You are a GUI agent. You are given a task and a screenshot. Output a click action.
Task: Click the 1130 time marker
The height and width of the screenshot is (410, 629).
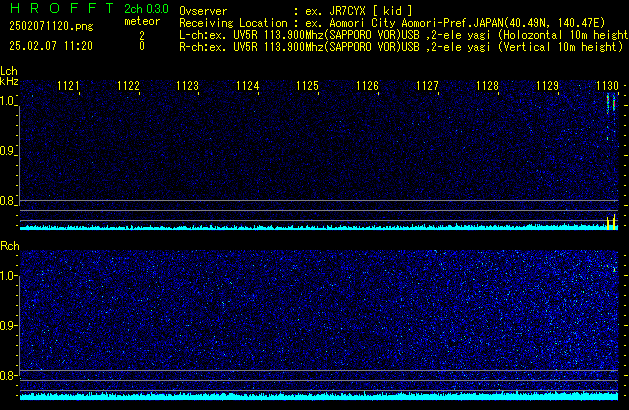[x=607, y=86]
